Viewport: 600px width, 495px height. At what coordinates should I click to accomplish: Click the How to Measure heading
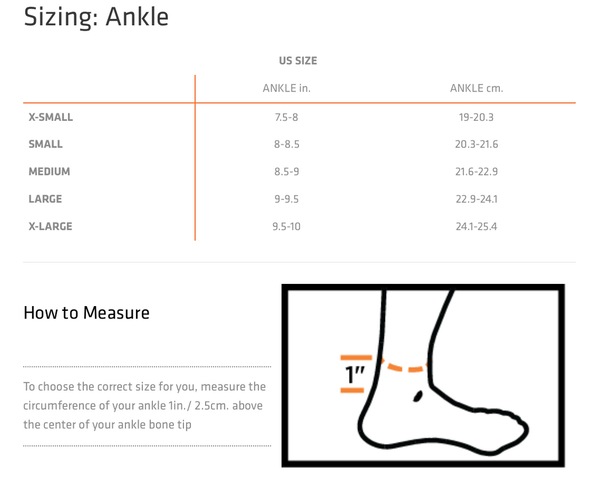(86, 313)
